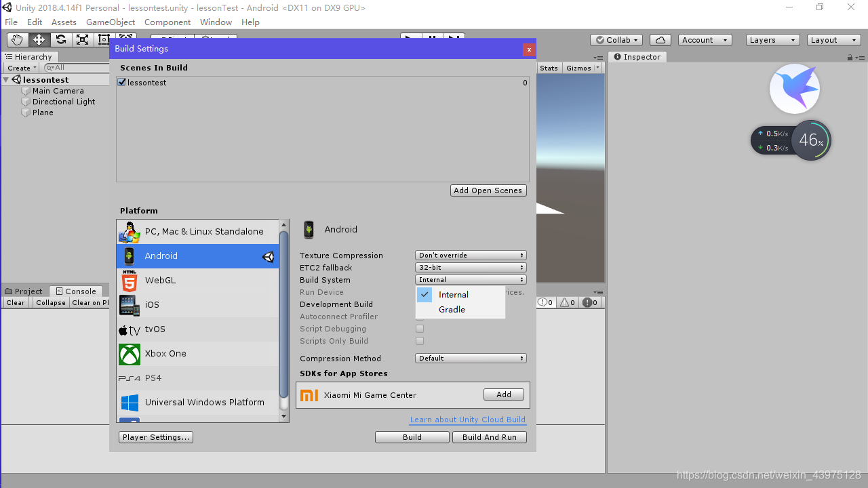Screen dimensions: 868x488
Task: Open Layout dropdown
Action: pyautogui.click(x=834, y=40)
